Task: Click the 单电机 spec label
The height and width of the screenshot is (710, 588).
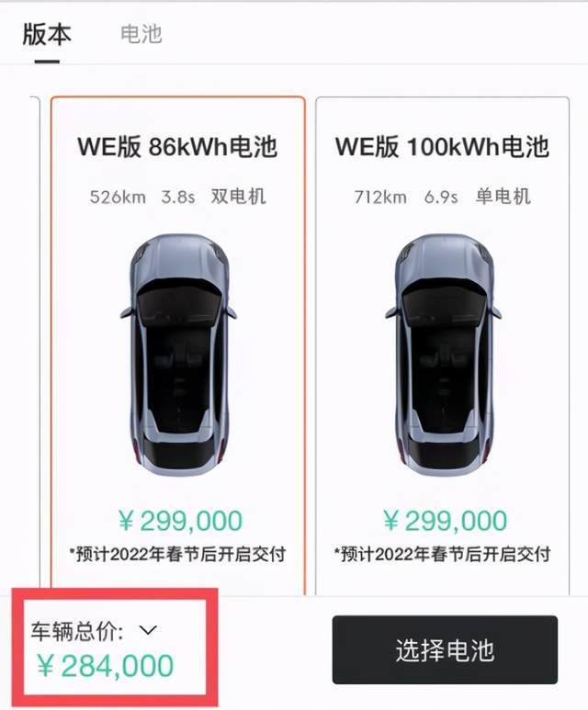Action: point(503,197)
